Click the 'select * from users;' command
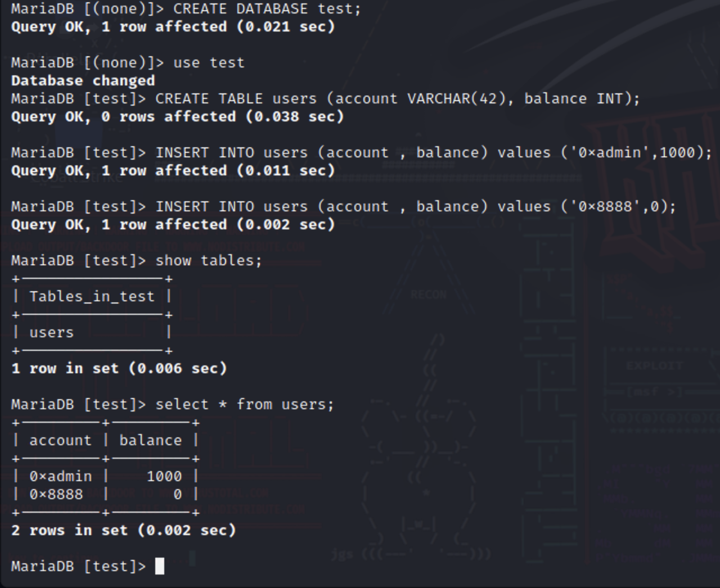The width and height of the screenshot is (720, 588). tap(245, 404)
